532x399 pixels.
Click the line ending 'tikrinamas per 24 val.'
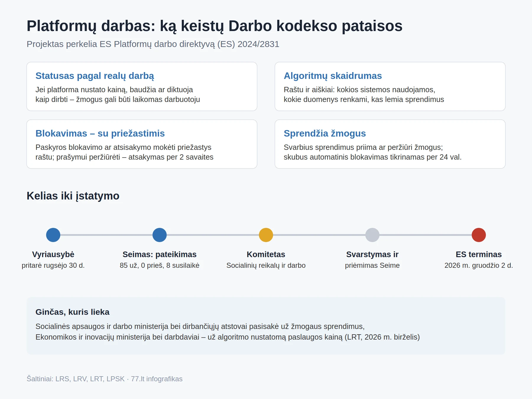pyautogui.click(x=373, y=157)
